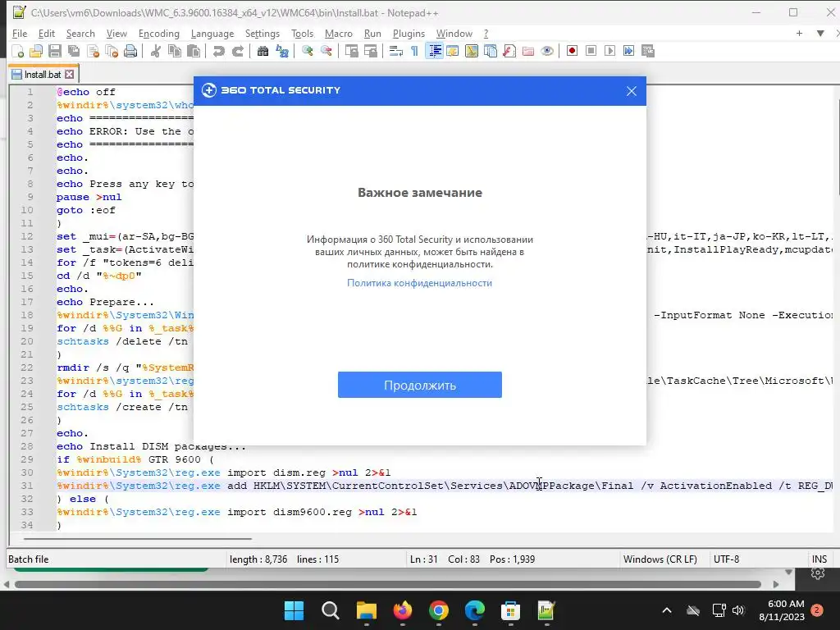Click the macro Playback icon
The image size is (840, 630).
click(609, 51)
